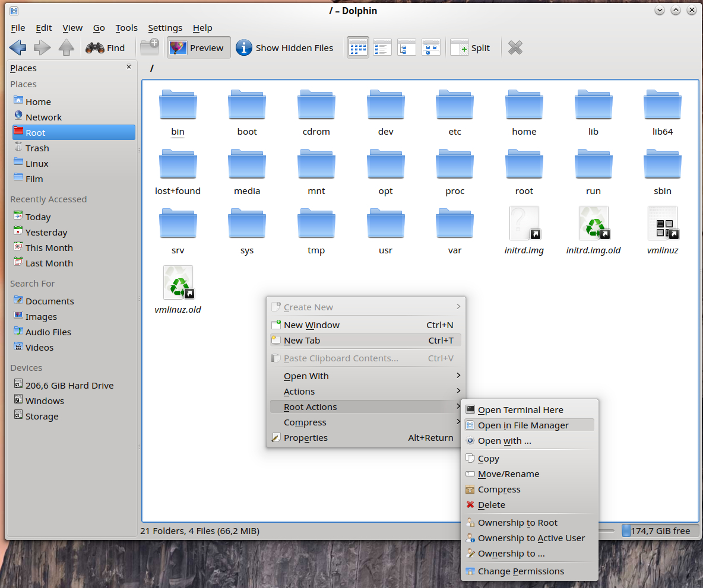Switch to Icons view mode
703x588 pixels.
(358, 47)
